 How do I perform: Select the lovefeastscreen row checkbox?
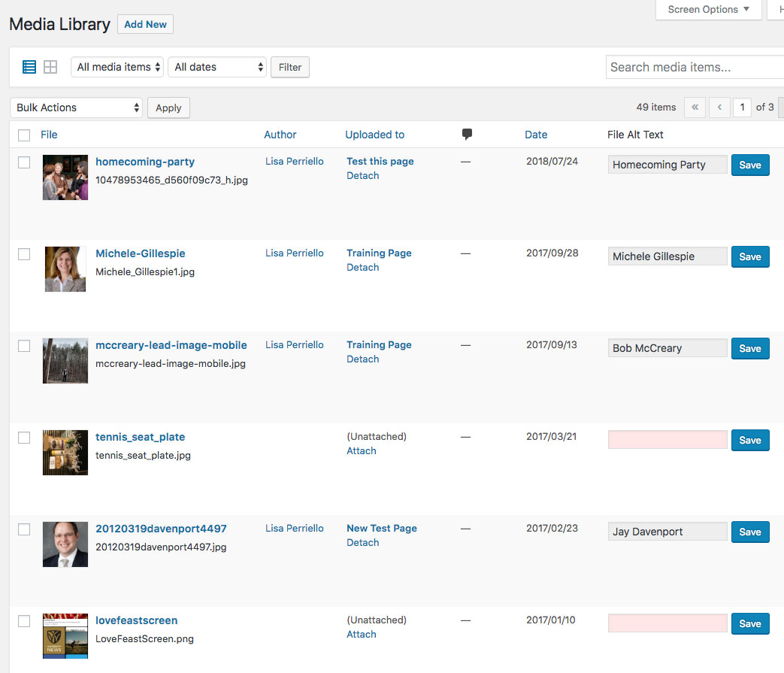[x=24, y=621]
